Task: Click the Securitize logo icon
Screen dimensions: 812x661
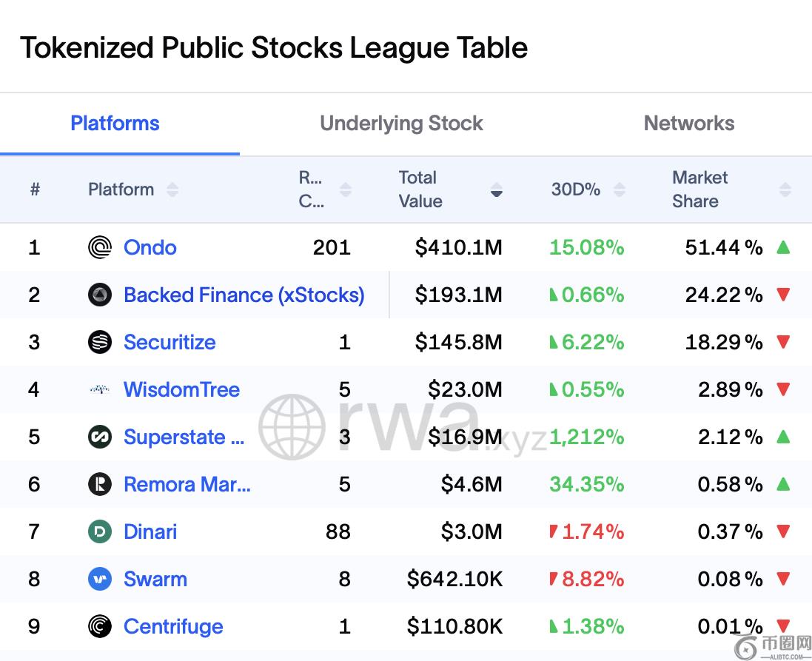Action: [x=100, y=342]
